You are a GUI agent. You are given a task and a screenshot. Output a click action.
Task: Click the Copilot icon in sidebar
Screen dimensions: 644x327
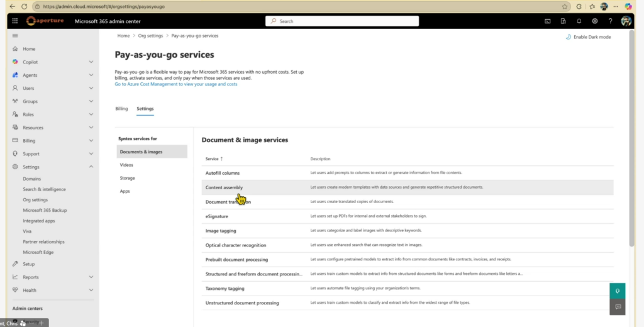pos(15,62)
